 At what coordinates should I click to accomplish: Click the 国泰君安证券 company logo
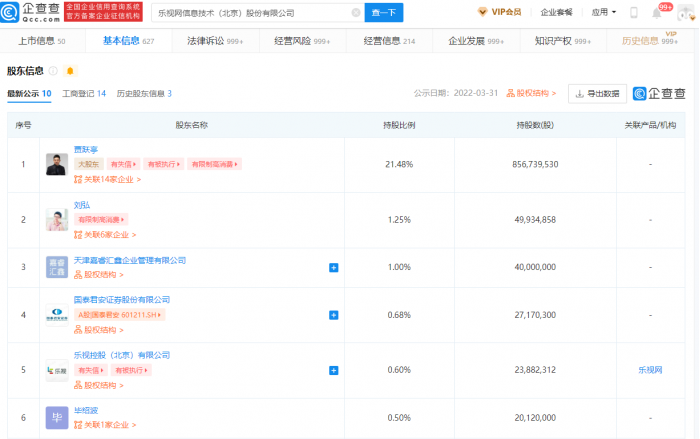click(57, 315)
